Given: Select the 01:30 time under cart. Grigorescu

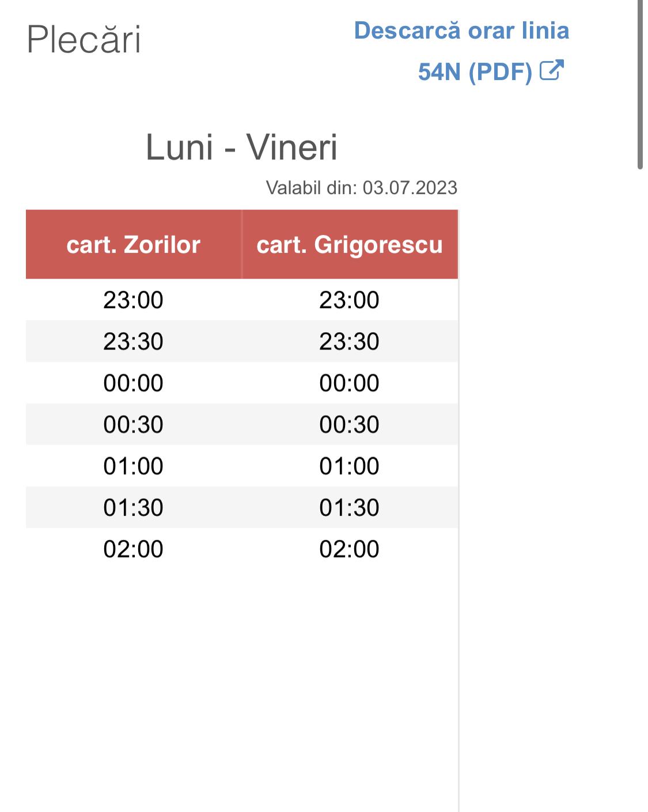Looking at the screenshot, I should pos(350,507).
